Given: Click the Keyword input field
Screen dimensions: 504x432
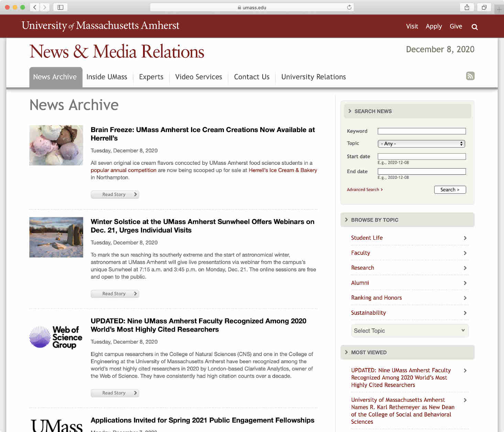Looking at the screenshot, I should click(x=422, y=131).
